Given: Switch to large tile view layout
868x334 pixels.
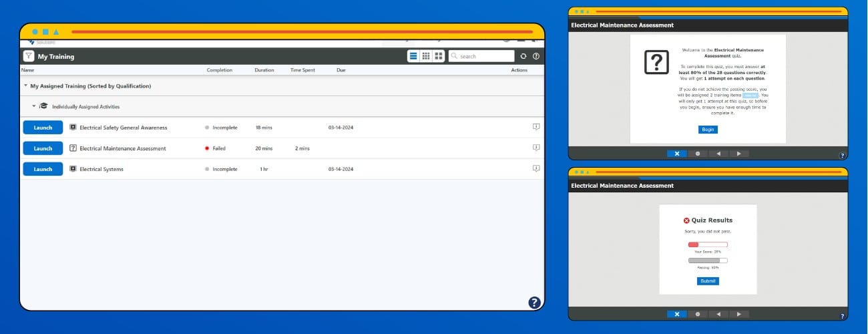Looking at the screenshot, I should click(x=438, y=56).
